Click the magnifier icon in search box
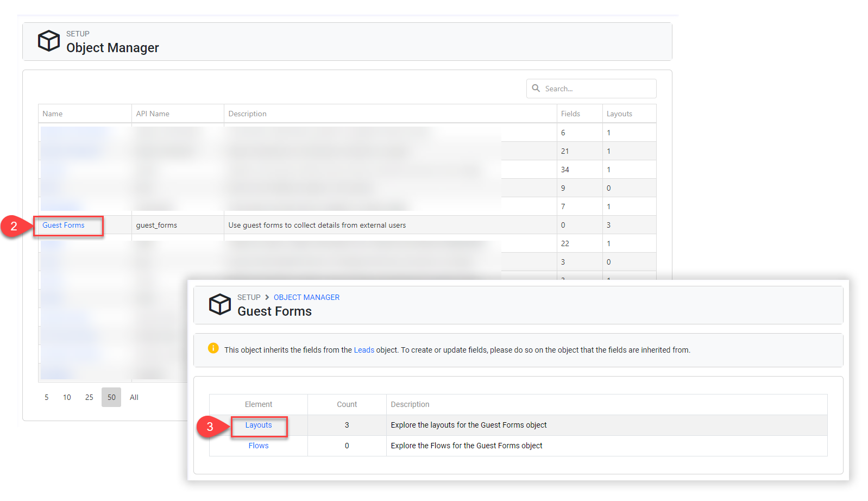This screenshot has width=868, height=501. (536, 88)
